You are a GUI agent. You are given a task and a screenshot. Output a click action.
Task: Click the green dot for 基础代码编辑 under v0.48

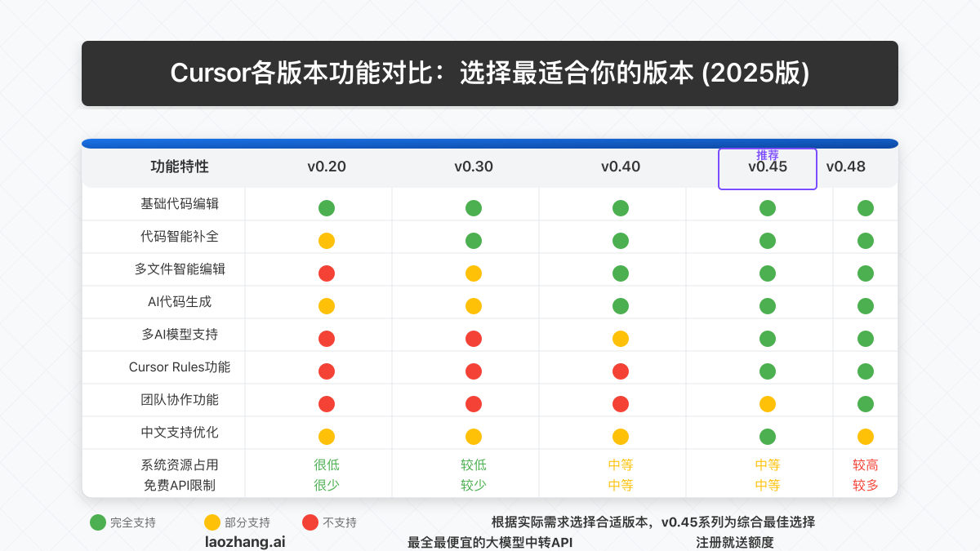tap(866, 208)
